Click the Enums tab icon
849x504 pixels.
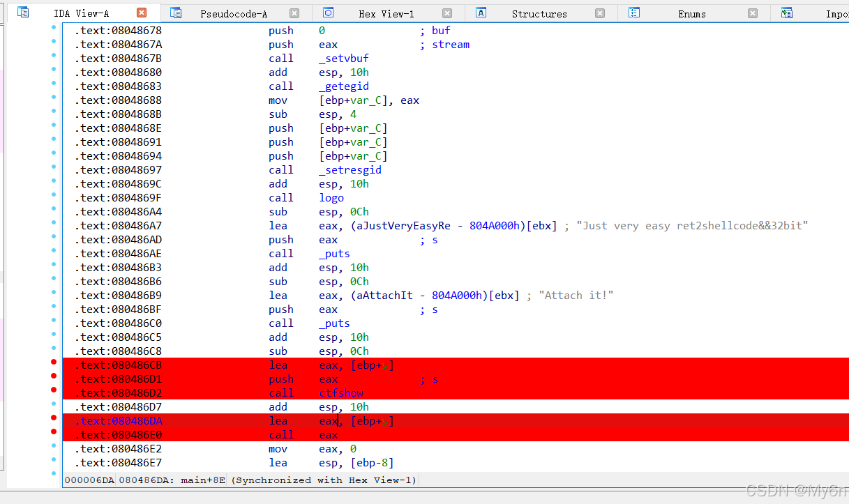634,13
